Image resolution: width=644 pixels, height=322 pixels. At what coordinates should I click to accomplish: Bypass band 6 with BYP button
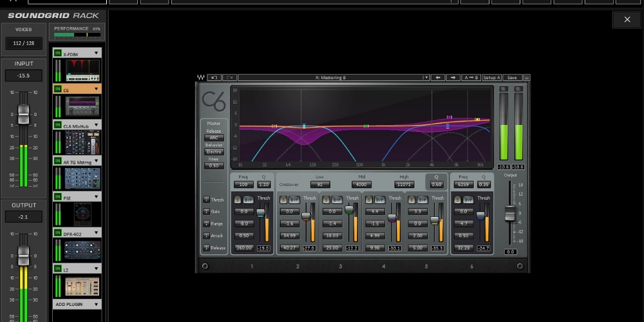point(468,200)
